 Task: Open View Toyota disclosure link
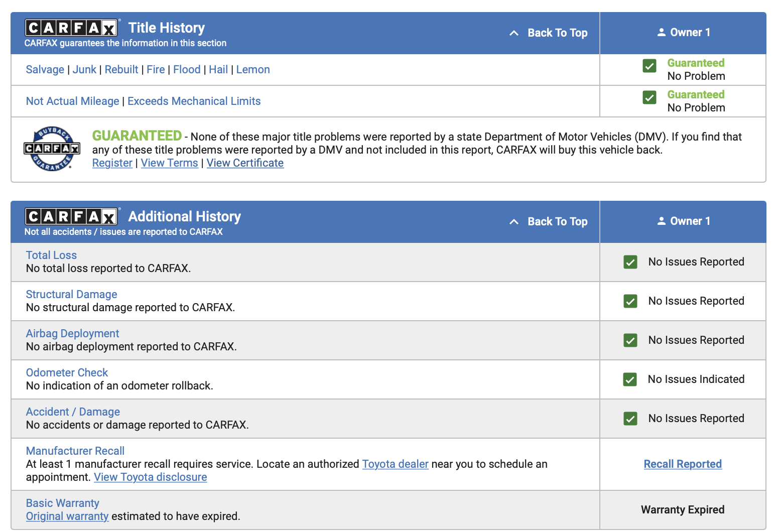click(x=151, y=477)
